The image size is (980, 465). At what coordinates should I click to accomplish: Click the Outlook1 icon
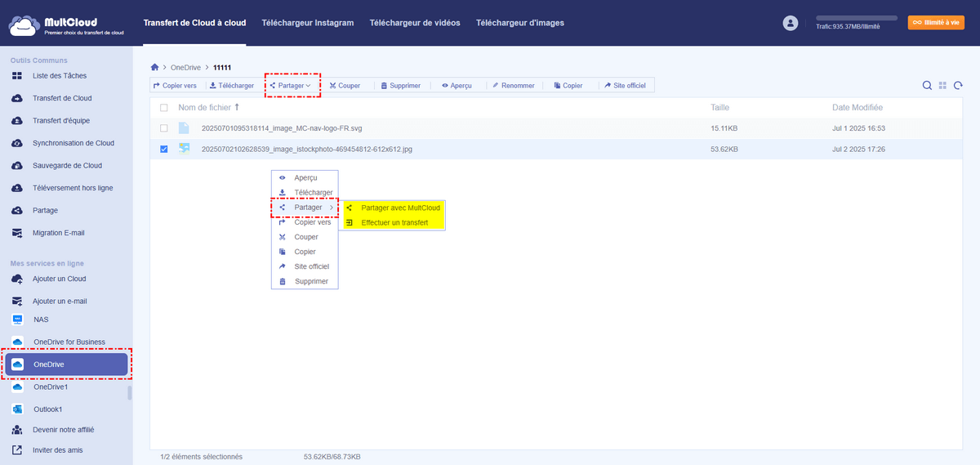[x=17, y=409]
